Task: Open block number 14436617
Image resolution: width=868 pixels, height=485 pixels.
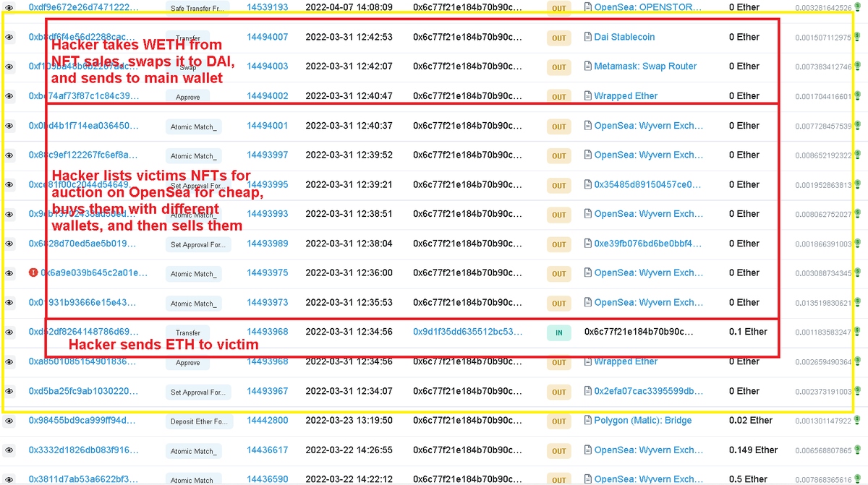Action: (268, 450)
